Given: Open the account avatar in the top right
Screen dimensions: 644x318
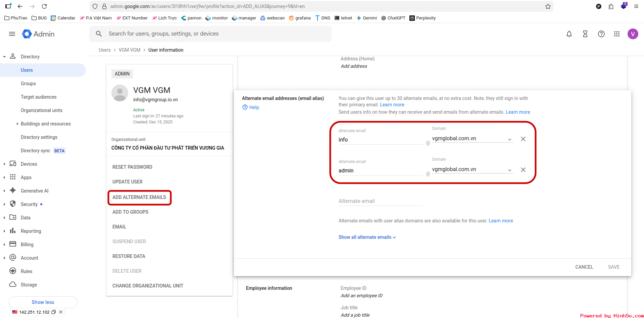Looking at the screenshot, I should tap(633, 34).
